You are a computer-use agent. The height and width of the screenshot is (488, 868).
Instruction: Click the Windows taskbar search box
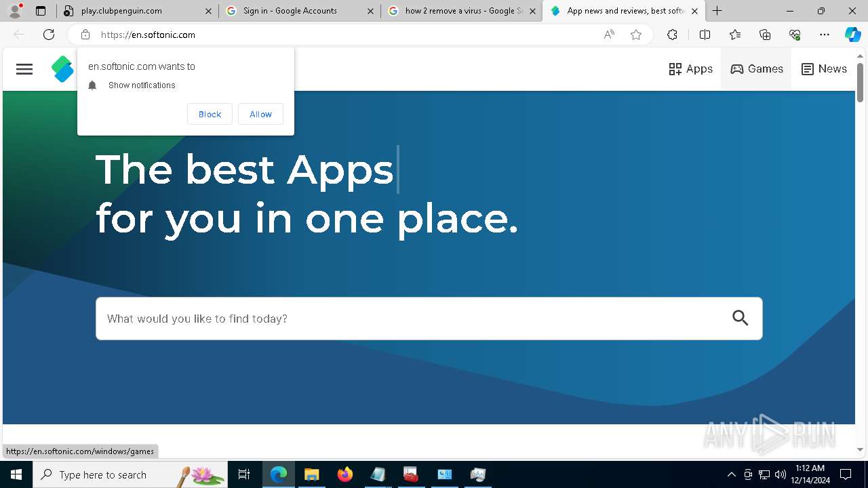(x=130, y=474)
